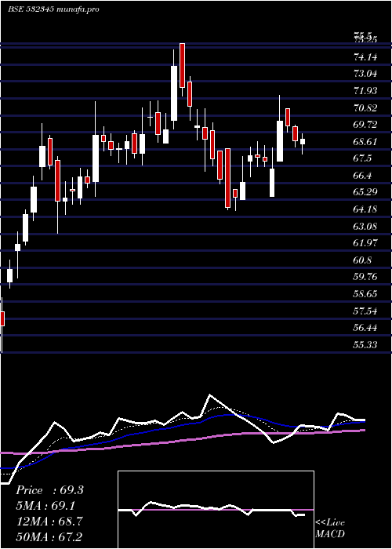Click the 64.18 price axis label
Viewport: 392px width, 549px height.
[x=366, y=209]
